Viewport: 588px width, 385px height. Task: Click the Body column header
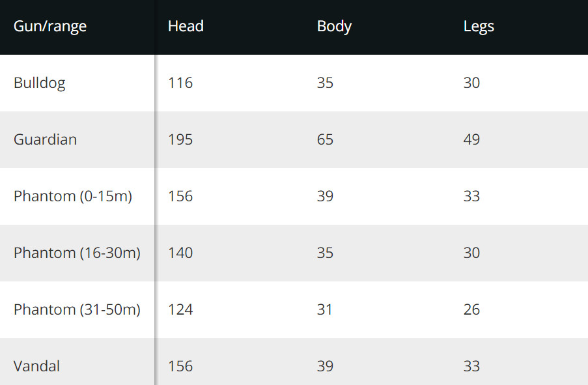334,26
